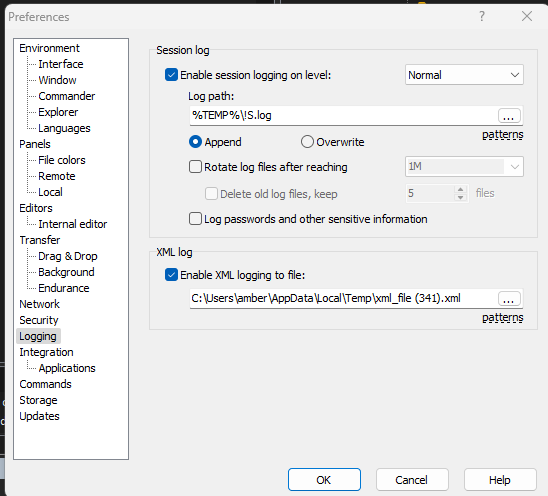548x496 pixels.
Task: Open patterns link under Log path
Action: coord(503,135)
